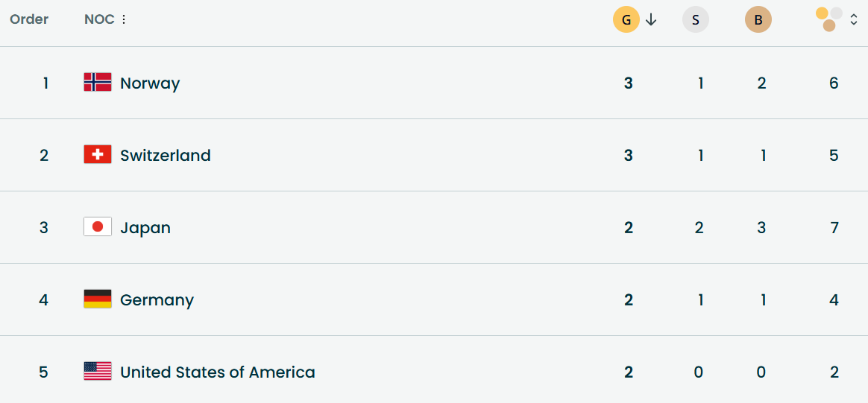Image resolution: width=868 pixels, height=403 pixels.
Task: Open the Switzerland country link
Action: tap(166, 155)
